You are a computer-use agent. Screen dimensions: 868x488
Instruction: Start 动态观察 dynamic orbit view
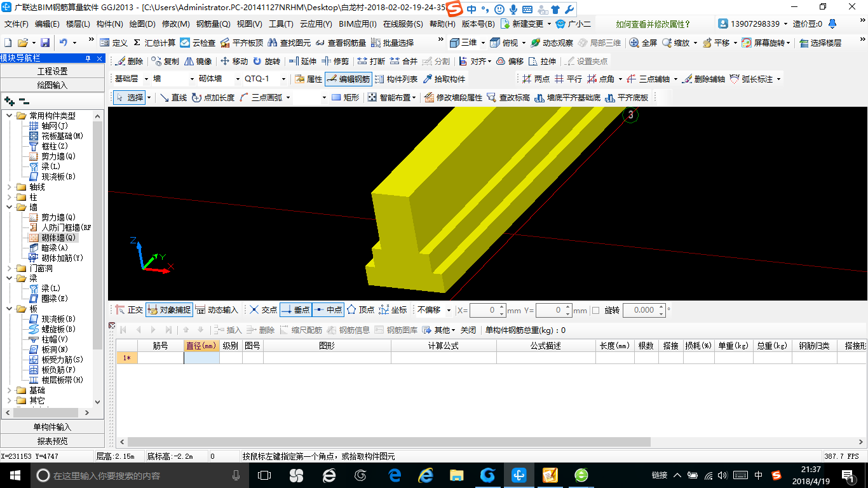552,43
